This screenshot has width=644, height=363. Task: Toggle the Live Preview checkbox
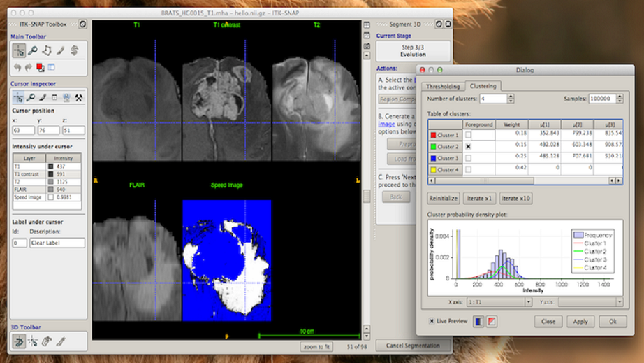(x=432, y=322)
